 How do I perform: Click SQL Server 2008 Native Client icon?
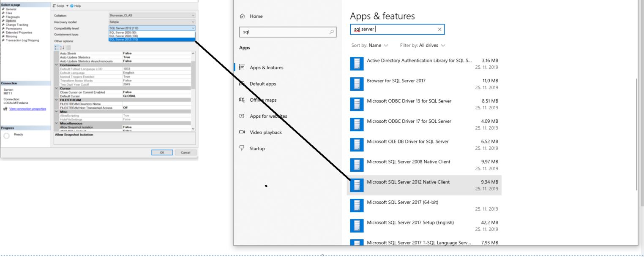[x=357, y=165]
